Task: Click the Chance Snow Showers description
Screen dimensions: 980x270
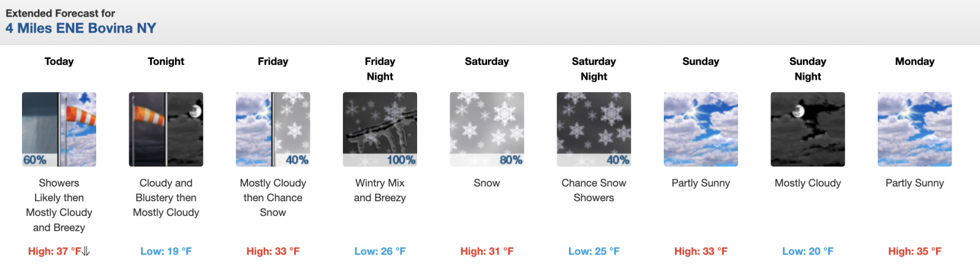Action: 594,190
